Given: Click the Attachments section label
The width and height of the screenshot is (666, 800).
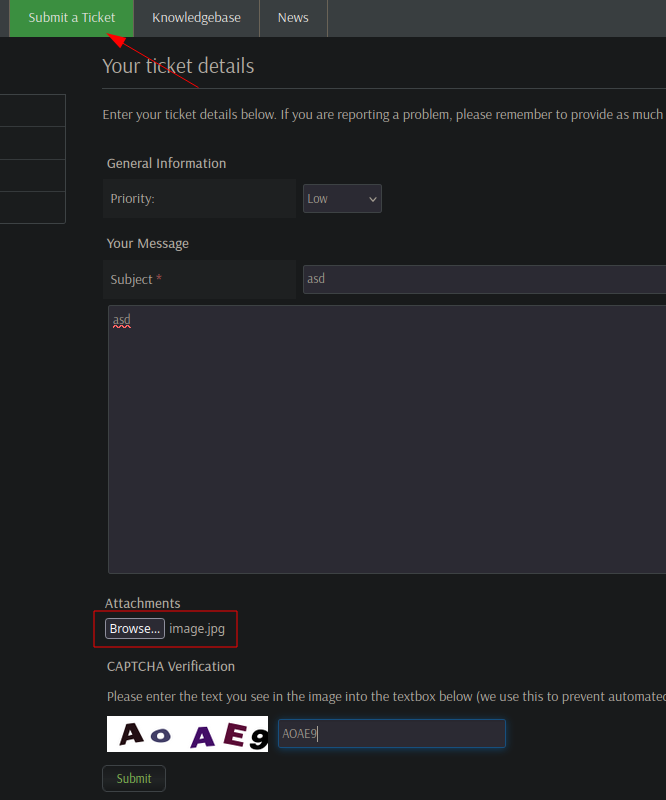Looking at the screenshot, I should [x=142, y=603].
